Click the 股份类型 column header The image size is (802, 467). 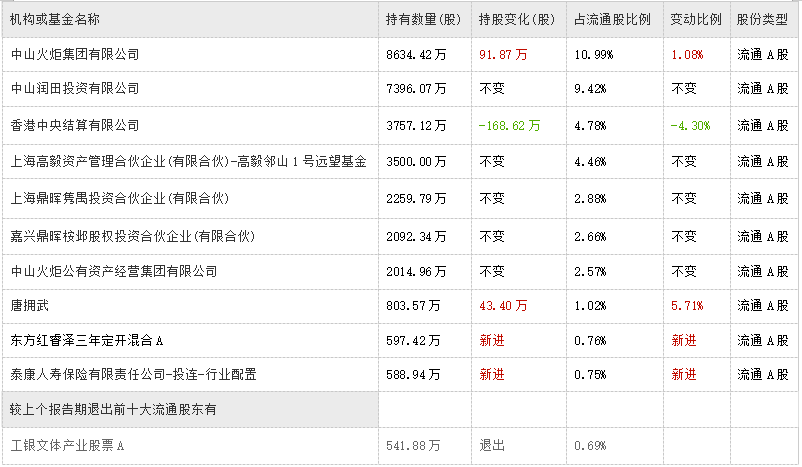click(763, 18)
